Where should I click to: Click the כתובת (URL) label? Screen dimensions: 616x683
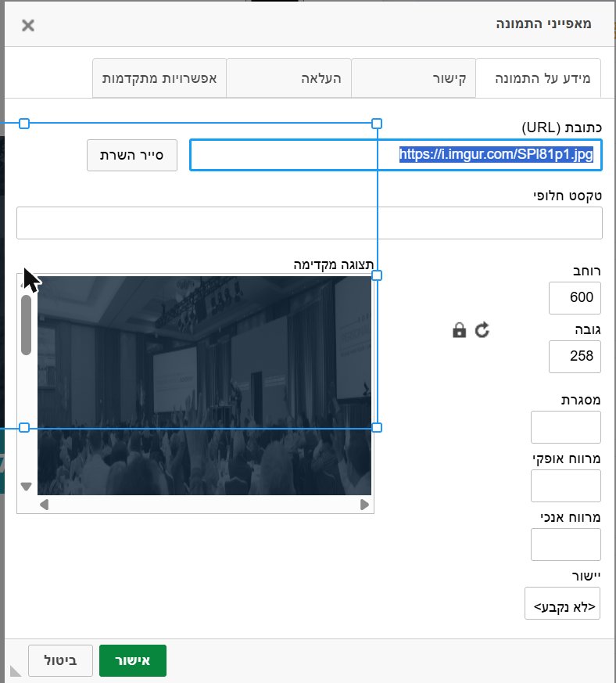pyautogui.click(x=561, y=128)
